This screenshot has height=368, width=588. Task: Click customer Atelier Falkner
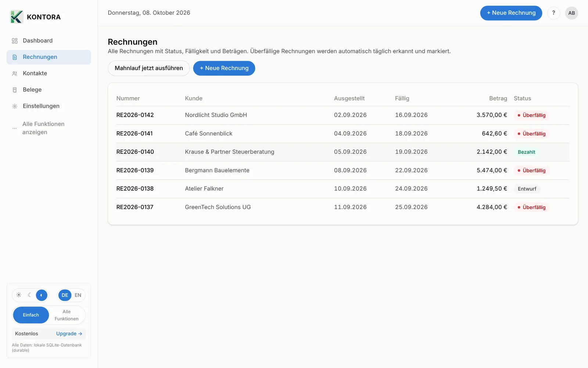tap(204, 189)
